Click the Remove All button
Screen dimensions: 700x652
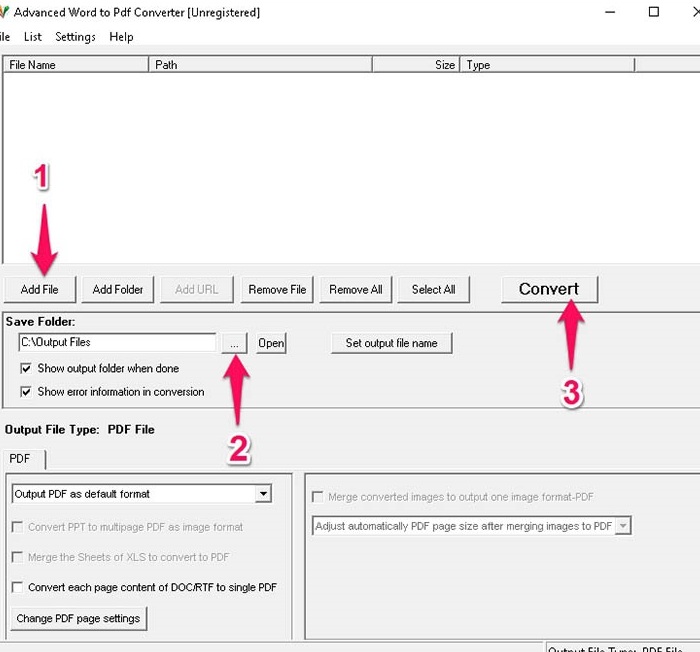coord(356,289)
